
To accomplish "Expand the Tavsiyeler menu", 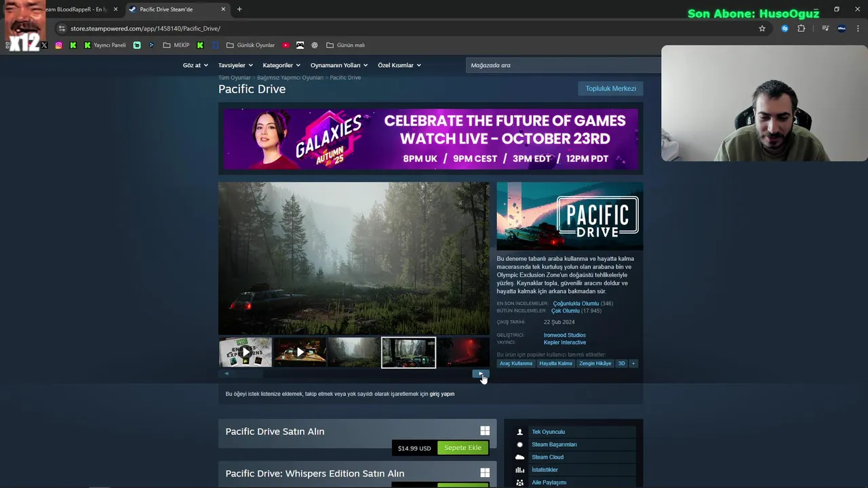I will tap(235, 65).
